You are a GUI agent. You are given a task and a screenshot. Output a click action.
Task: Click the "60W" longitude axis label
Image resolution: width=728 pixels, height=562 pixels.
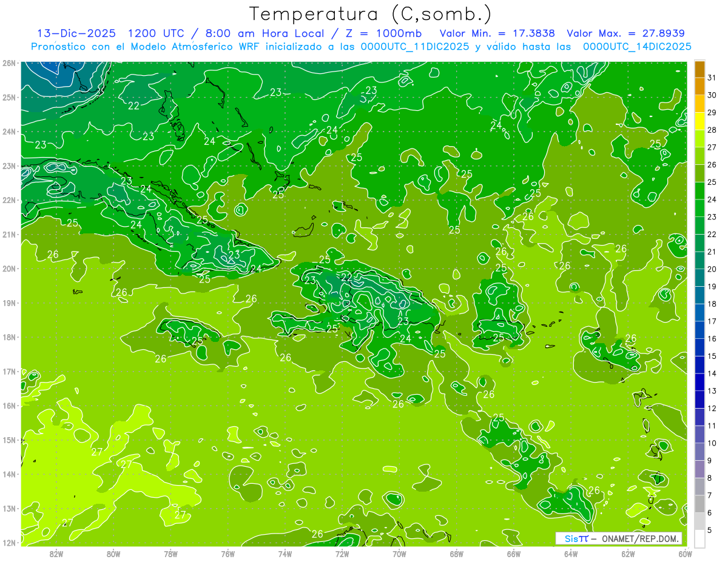pos(685,553)
